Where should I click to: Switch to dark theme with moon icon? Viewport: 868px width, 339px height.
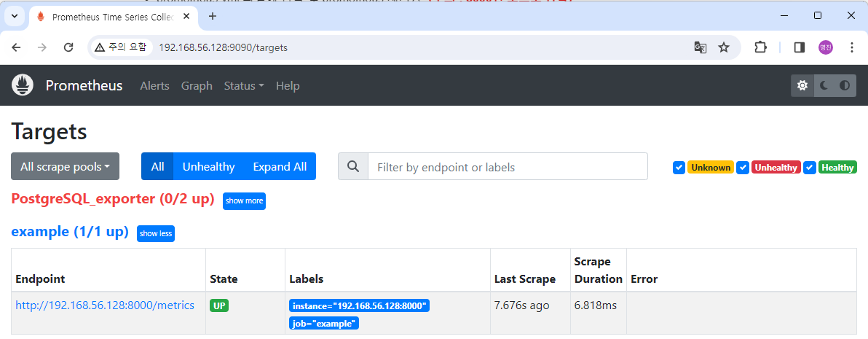824,85
